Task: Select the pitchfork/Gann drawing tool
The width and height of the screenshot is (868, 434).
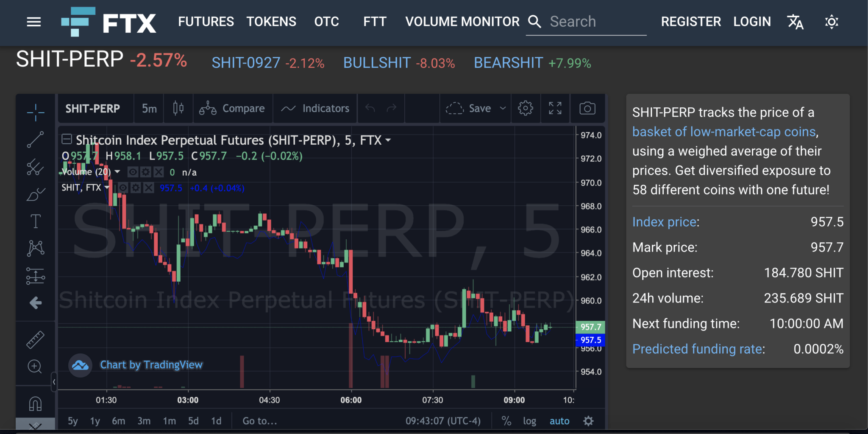Action: tap(36, 167)
